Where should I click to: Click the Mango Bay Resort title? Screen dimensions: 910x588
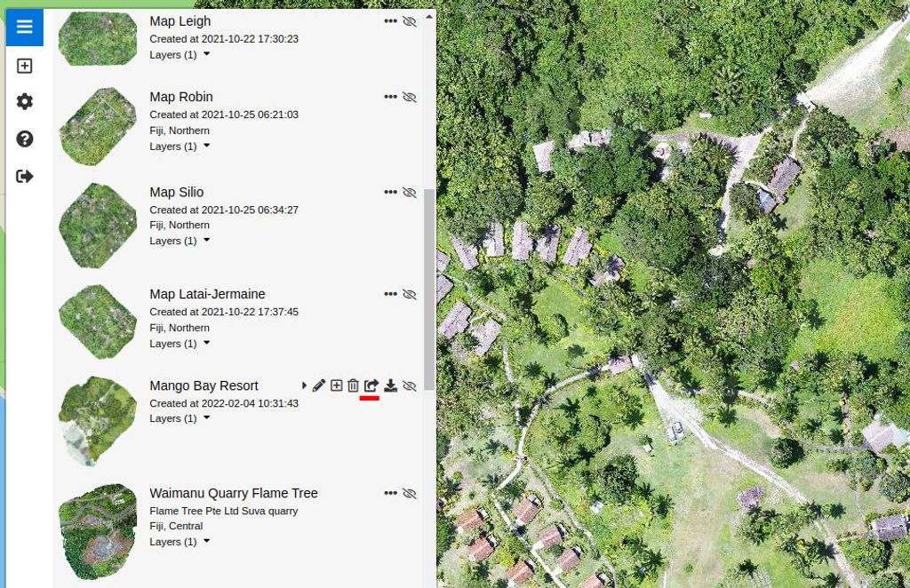coord(203,385)
